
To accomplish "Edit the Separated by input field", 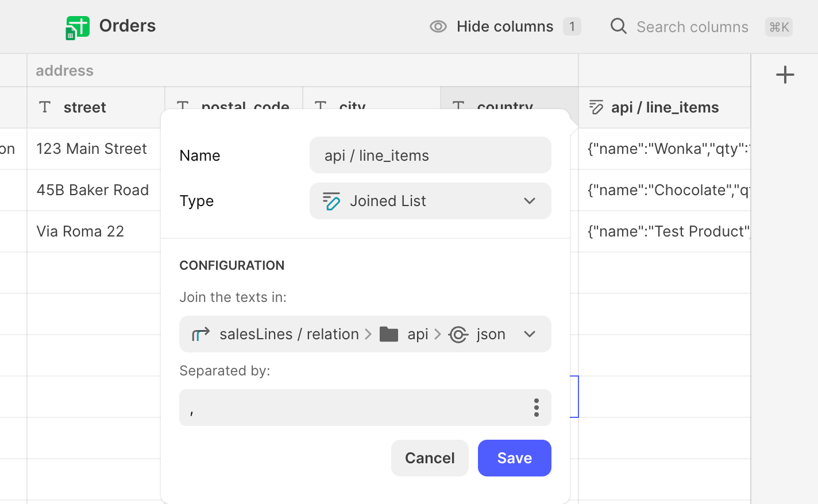I will (x=365, y=408).
